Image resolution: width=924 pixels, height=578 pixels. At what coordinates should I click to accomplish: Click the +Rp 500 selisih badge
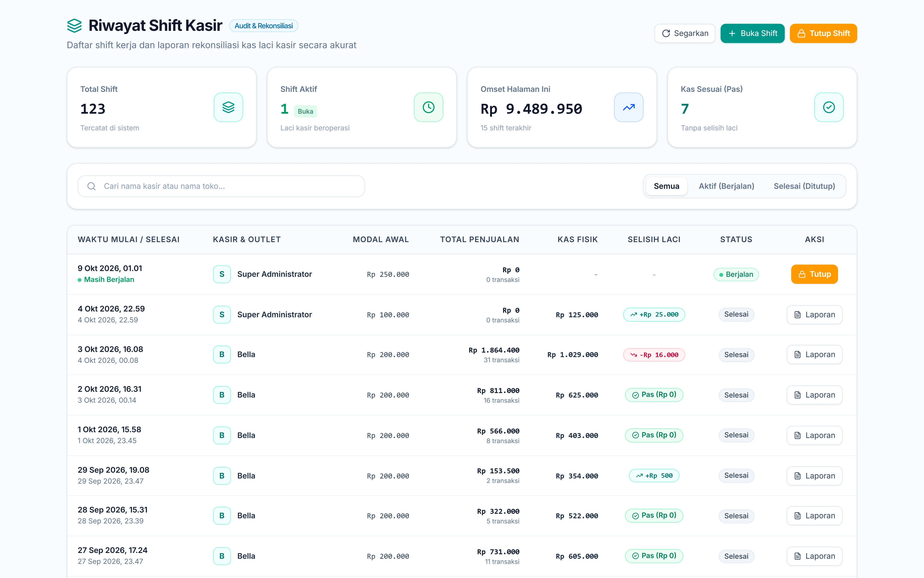click(x=654, y=475)
